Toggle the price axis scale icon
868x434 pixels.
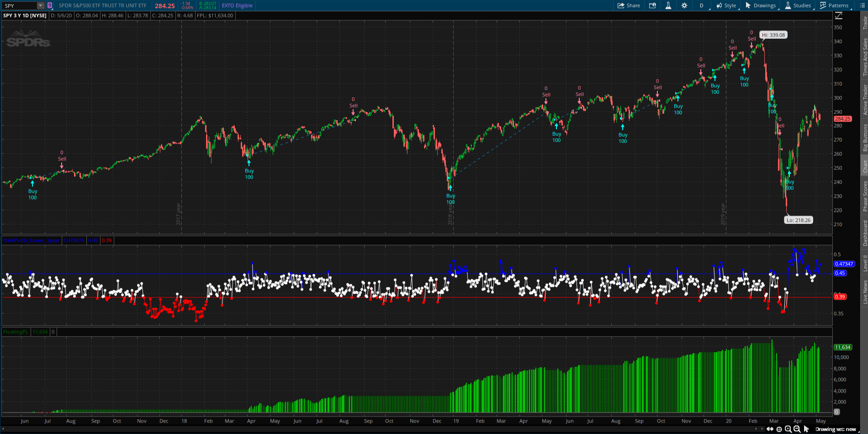tap(839, 16)
